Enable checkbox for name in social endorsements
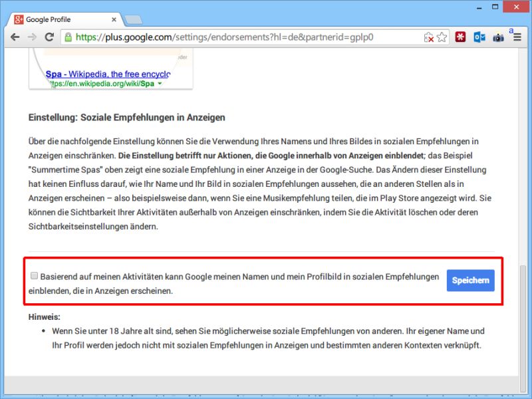This screenshot has width=532, height=399. (34, 276)
